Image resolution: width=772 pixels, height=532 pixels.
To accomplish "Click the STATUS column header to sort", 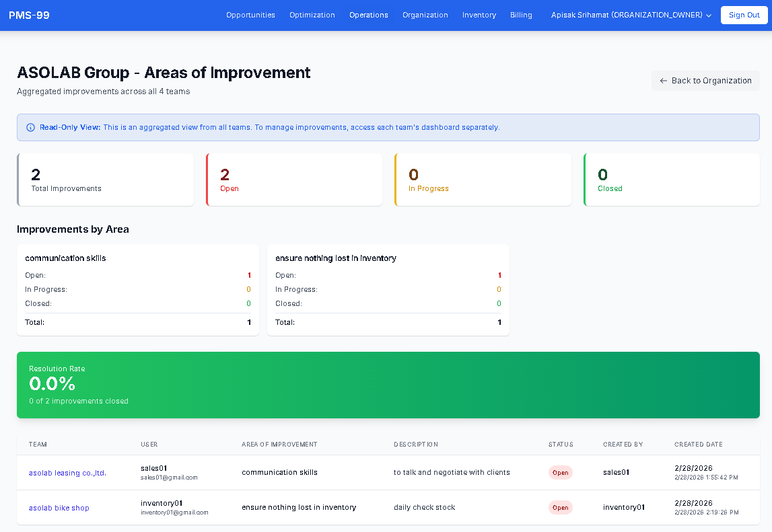I will (560, 444).
